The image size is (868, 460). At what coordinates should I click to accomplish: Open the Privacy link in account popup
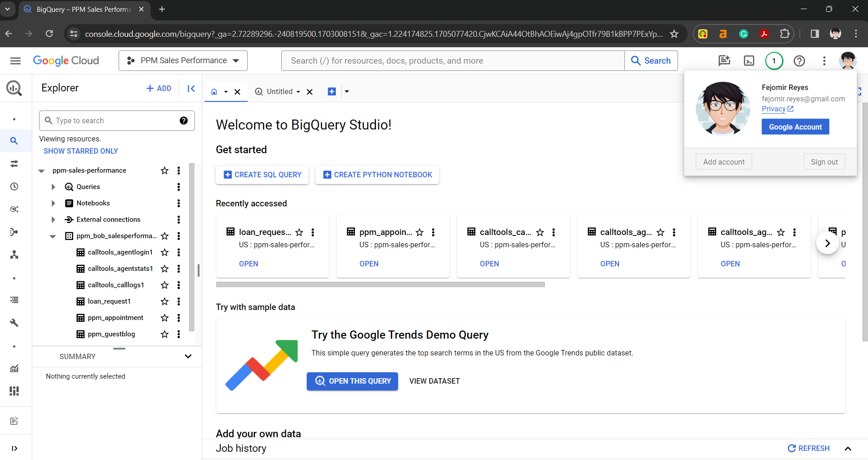click(x=777, y=109)
